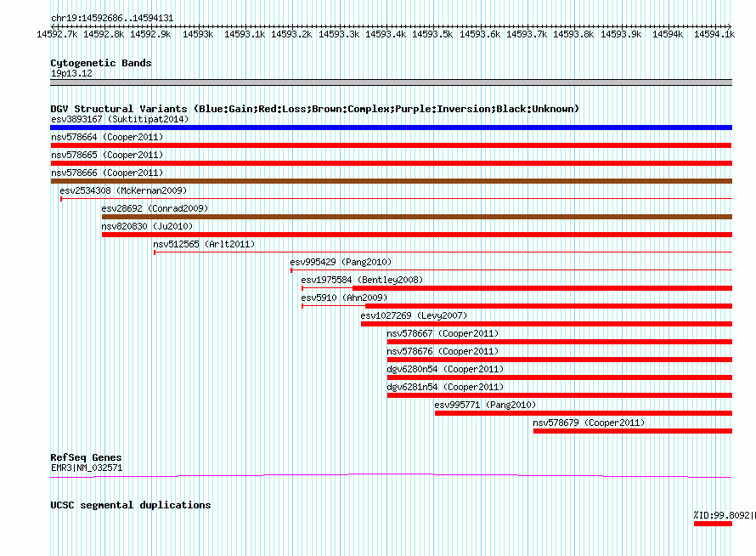The image size is (756, 556).
Task: Click the 14594k ruler position
Action: 668,34
